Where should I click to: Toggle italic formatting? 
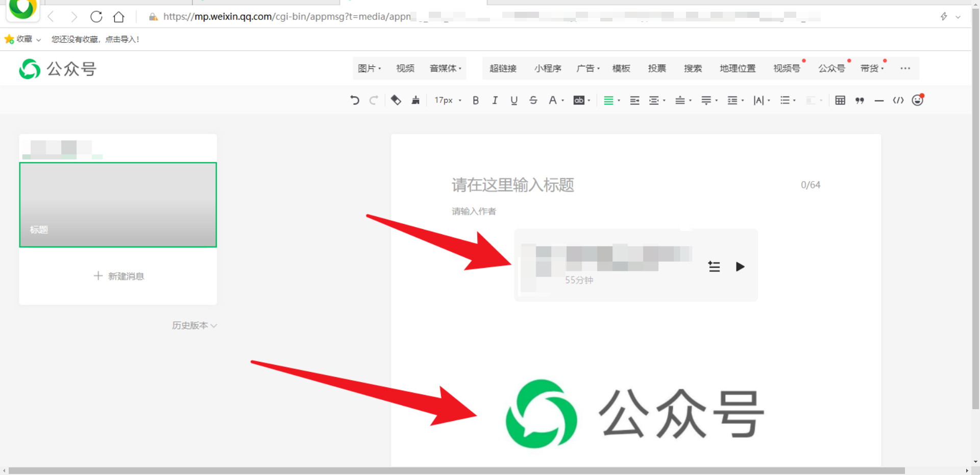(x=495, y=101)
